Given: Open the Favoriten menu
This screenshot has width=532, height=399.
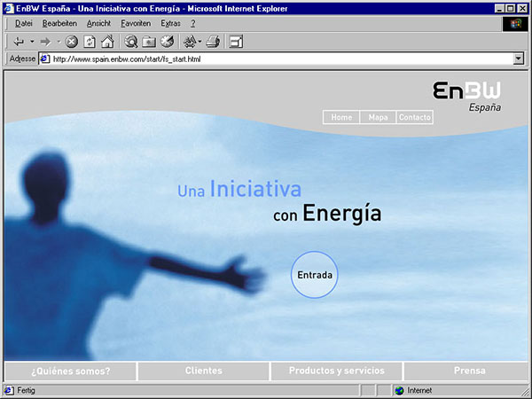Looking at the screenshot, I should (x=136, y=23).
